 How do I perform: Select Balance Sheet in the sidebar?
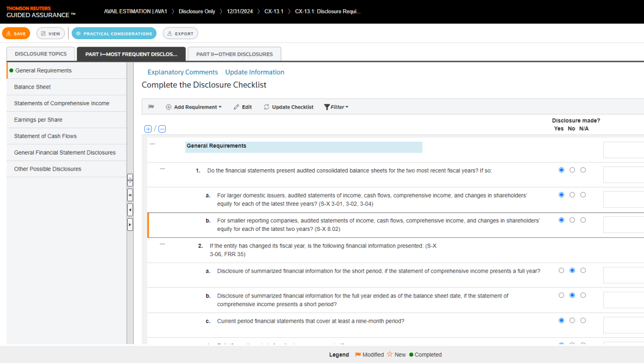(x=32, y=87)
